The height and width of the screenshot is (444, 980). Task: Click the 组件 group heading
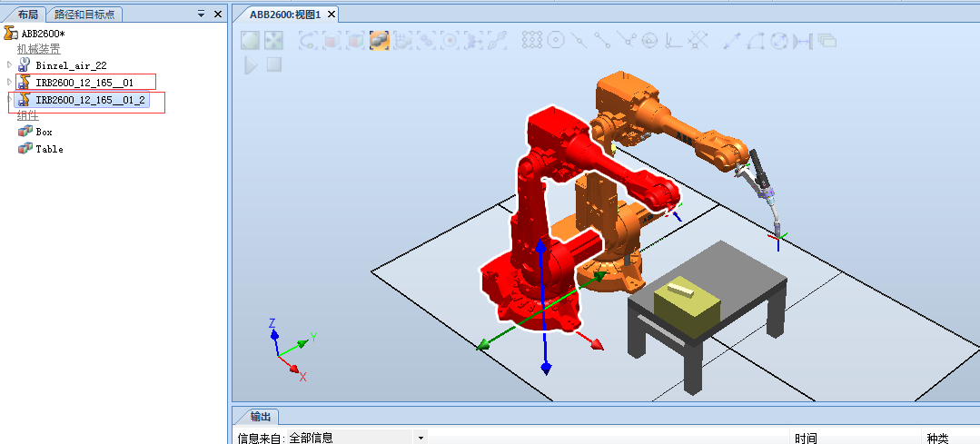[27, 115]
